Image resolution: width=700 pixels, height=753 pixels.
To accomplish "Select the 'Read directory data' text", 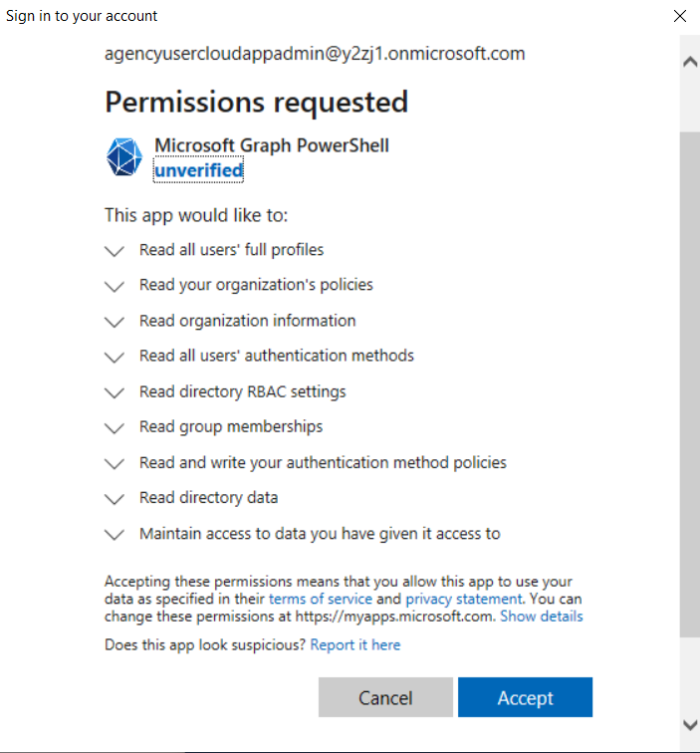I will [208, 498].
